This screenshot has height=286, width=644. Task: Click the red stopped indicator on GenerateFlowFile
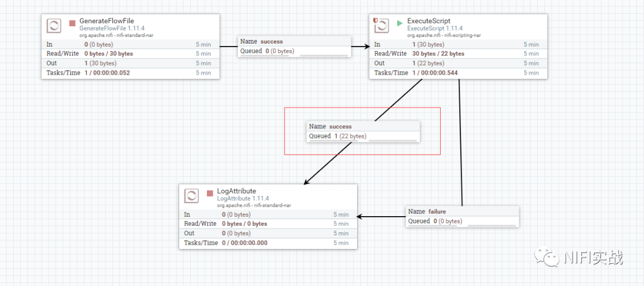point(72,23)
